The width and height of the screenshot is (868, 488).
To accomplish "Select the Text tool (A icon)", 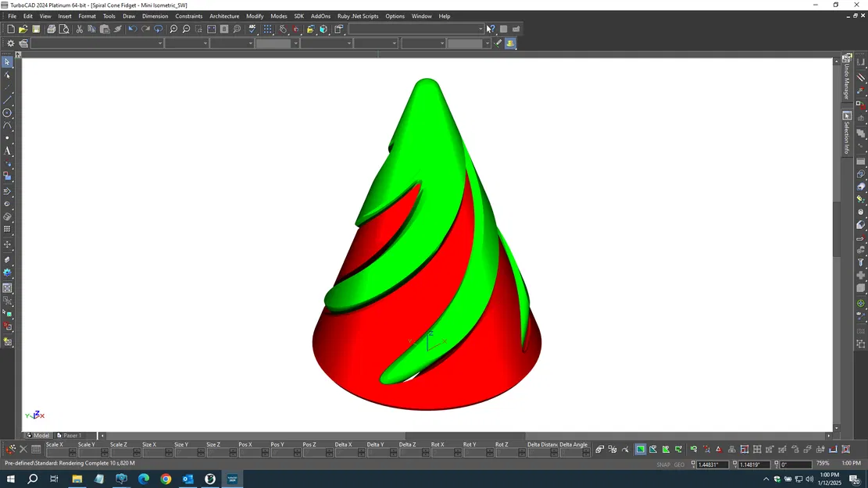I will pyautogui.click(x=7, y=151).
